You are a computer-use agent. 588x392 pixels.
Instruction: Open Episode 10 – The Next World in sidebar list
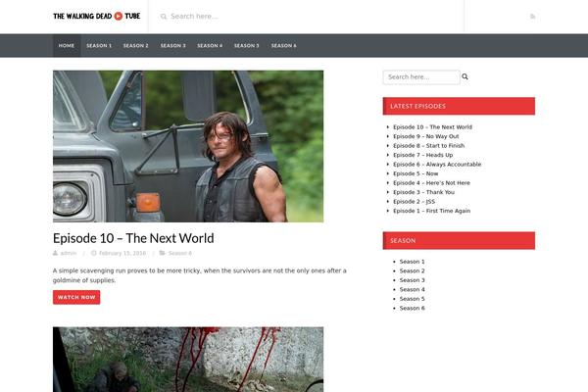coord(432,127)
